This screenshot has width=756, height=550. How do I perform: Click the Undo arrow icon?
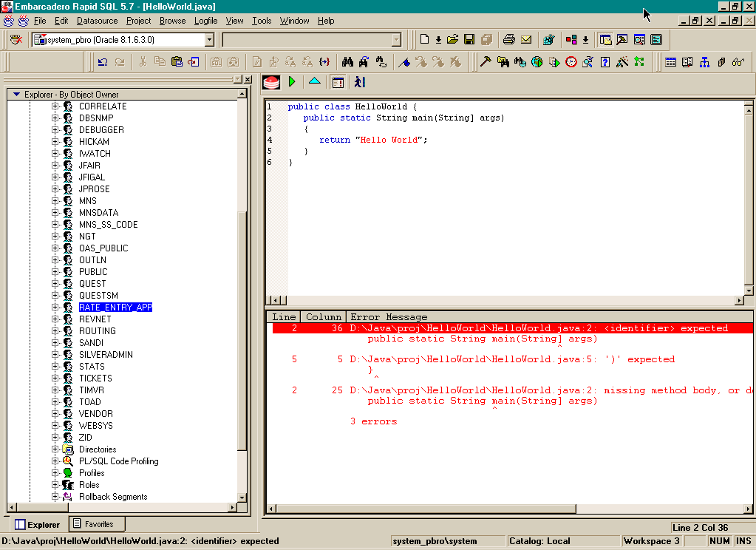point(102,62)
